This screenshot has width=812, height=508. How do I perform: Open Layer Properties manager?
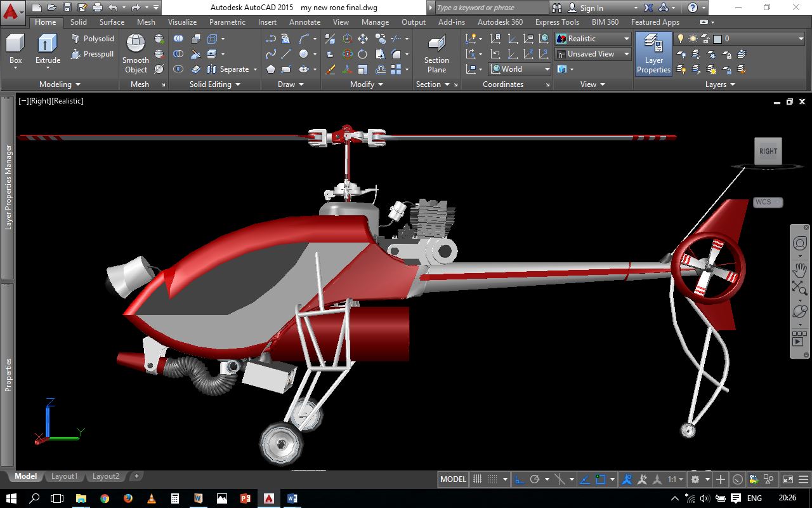(653, 53)
